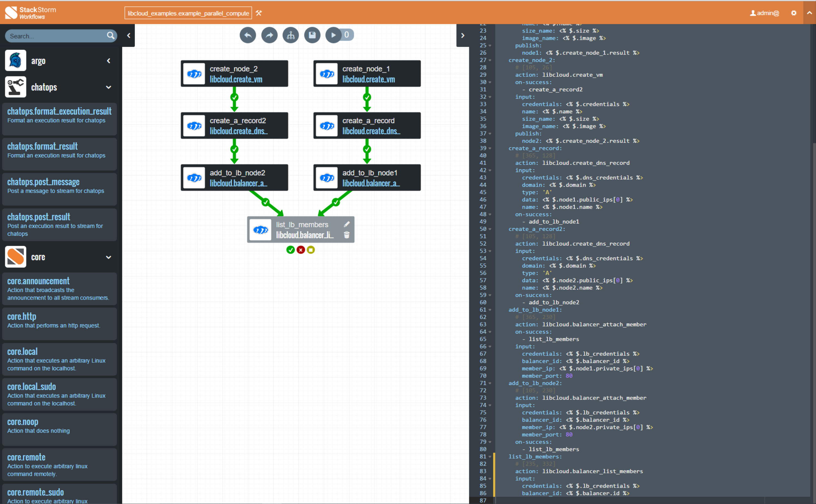Click the auto-layout tree icon
Viewport: 816px width, 504px height.
[291, 35]
